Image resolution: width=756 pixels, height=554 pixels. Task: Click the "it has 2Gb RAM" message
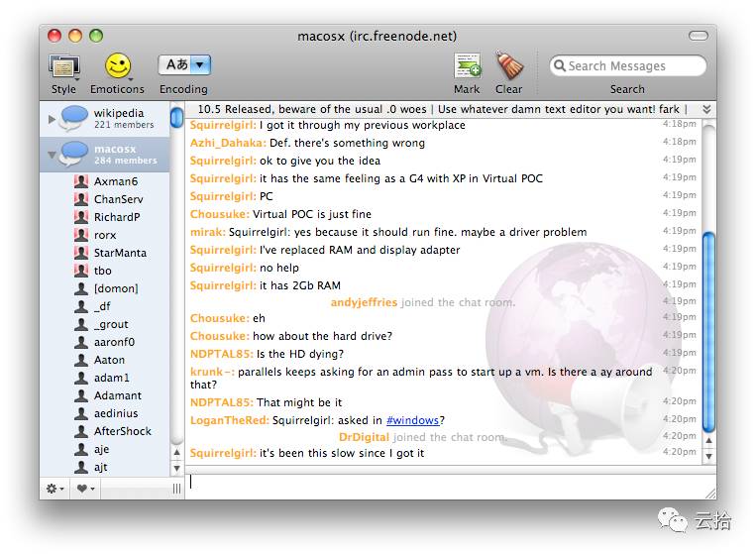click(x=300, y=285)
